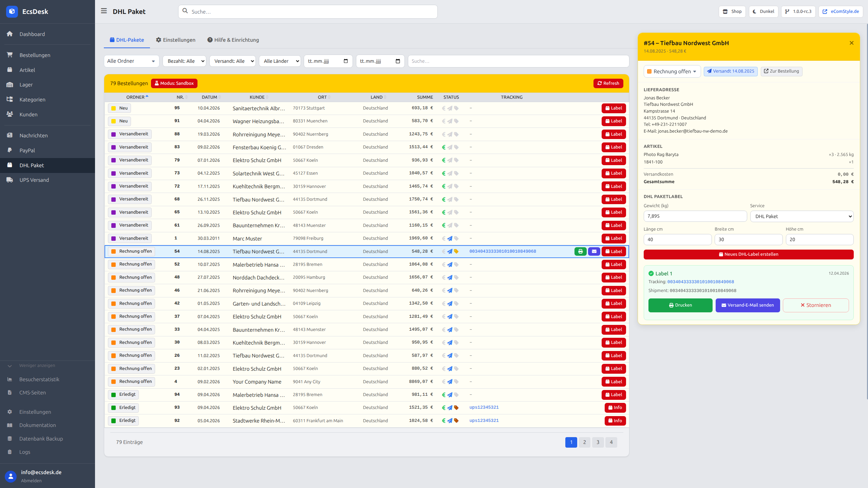Toggle Versandt 14.08.2025 status badge
The width and height of the screenshot is (868, 488).
730,71
